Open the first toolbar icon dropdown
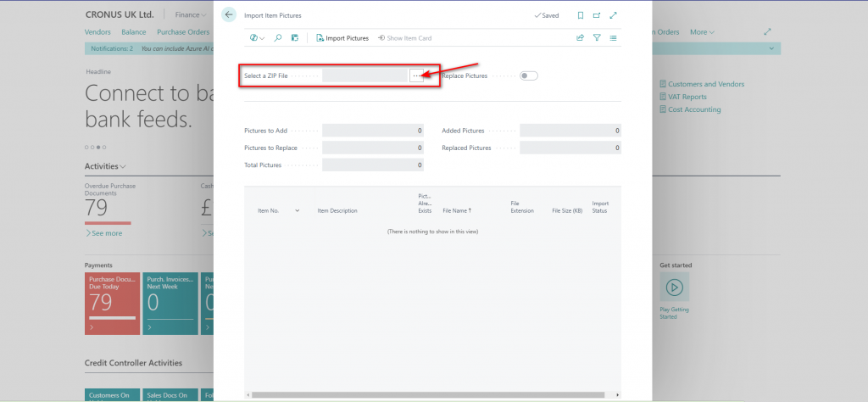 pos(257,38)
